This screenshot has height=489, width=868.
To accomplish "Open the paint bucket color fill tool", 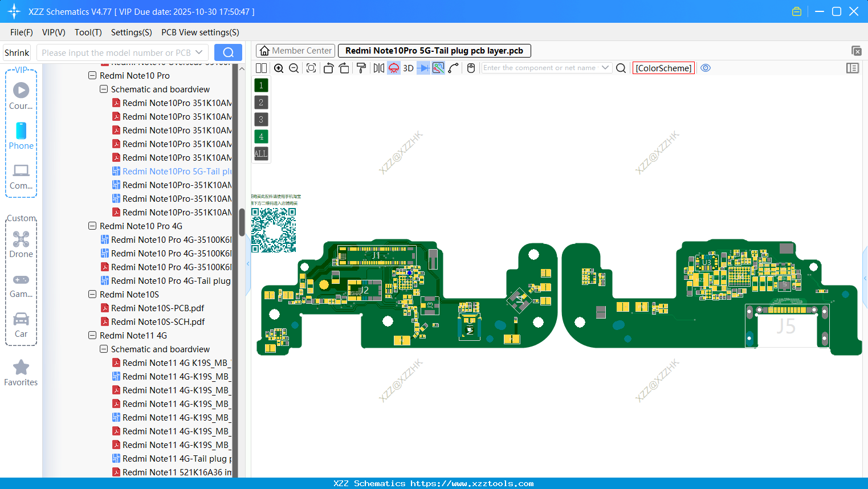I will (361, 68).
